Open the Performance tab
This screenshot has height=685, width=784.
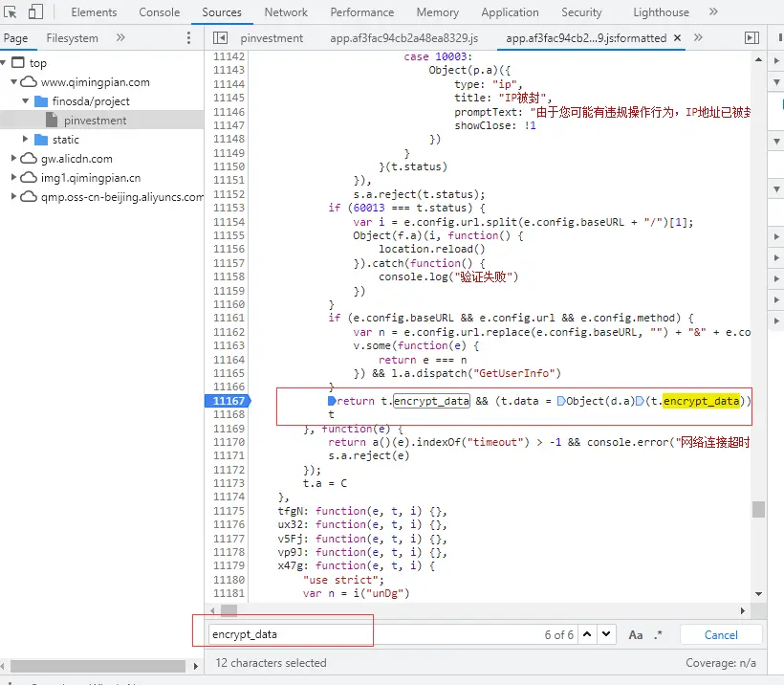[x=362, y=12]
